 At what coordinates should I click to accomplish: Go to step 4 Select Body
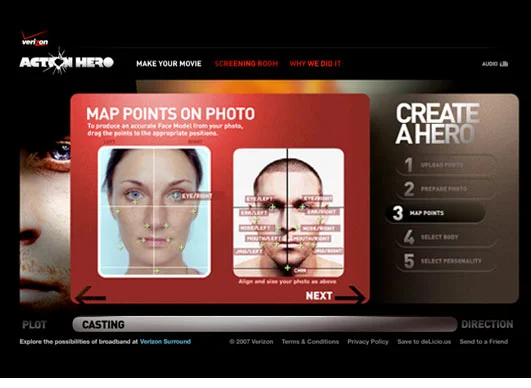[x=446, y=237]
